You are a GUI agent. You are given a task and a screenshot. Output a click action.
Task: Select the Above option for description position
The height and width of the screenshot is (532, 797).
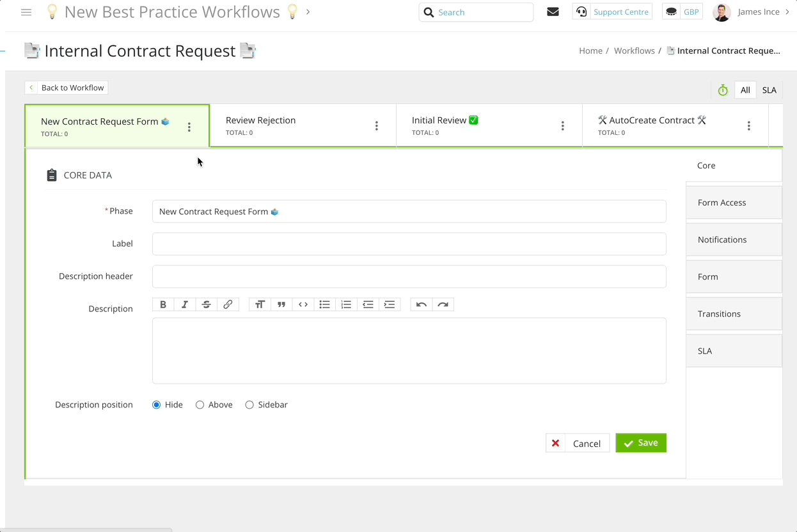(x=200, y=404)
